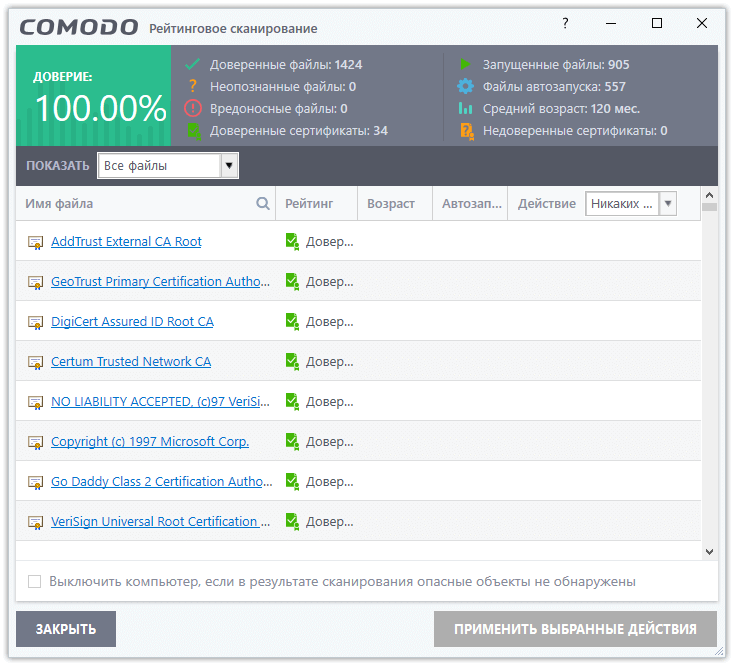The image size is (734, 666).
Task: Click scrollbar down arrow
Action: [709, 552]
